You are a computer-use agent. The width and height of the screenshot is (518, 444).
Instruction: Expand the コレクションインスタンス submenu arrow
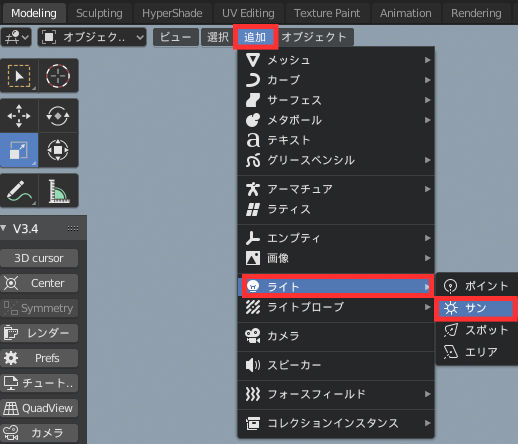pyautogui.click(x=427, y=423)
